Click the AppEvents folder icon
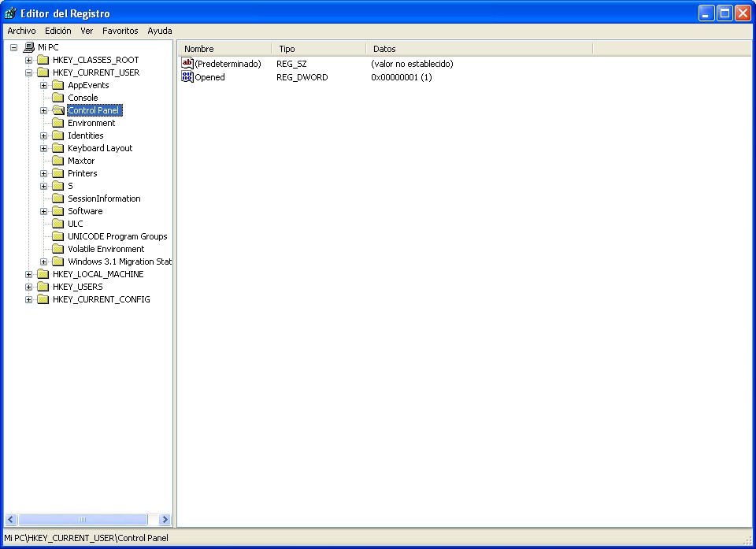This screenshot has width=756, height=549. 57,85
